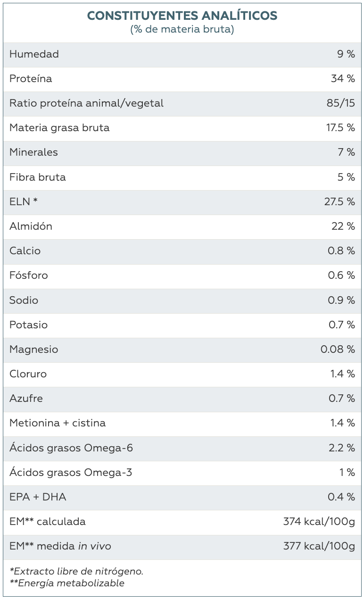Image resolution: width=364 pixels, height=600 pixels.
Task: Click the Extracto libre de nitrógeno footnote
Action: coord(76,571)
